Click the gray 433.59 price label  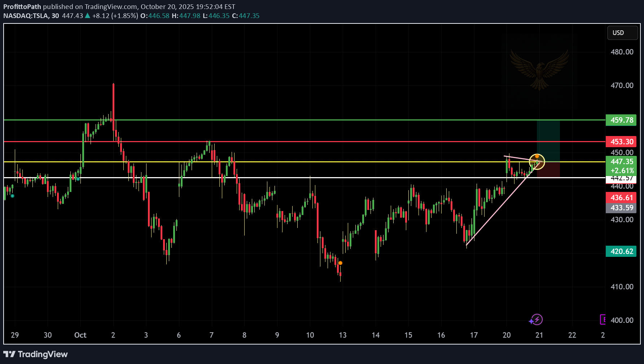pos(621,208)
